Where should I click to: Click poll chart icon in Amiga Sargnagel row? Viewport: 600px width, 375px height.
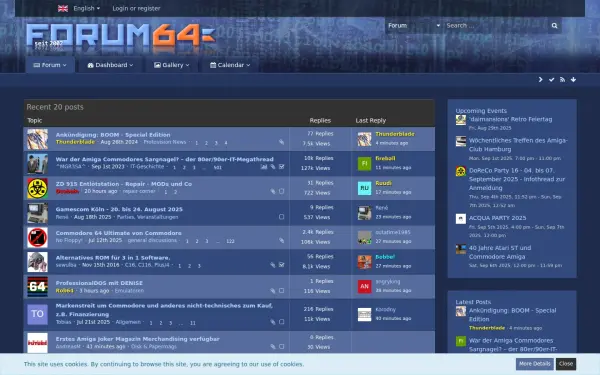point(264,167)
